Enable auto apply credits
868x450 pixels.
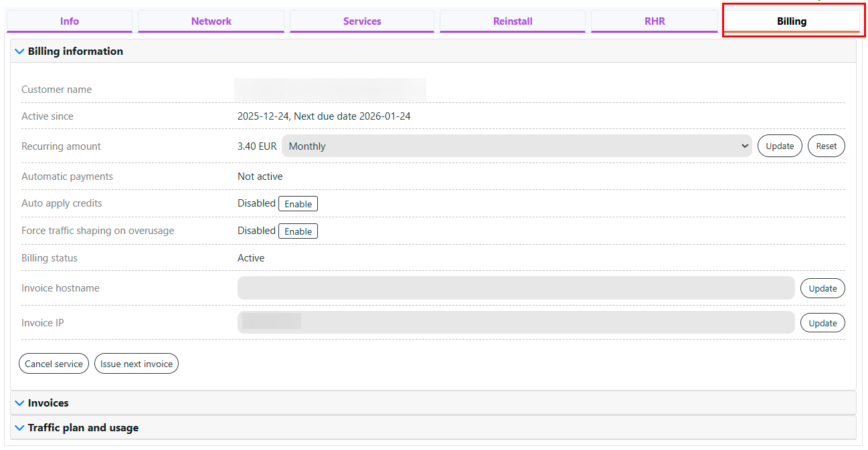coord(298,204)
